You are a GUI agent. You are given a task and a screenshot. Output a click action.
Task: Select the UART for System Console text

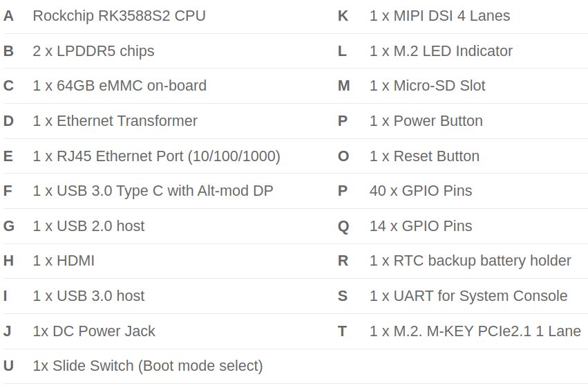pyautogui.click(x=468, y=296)
